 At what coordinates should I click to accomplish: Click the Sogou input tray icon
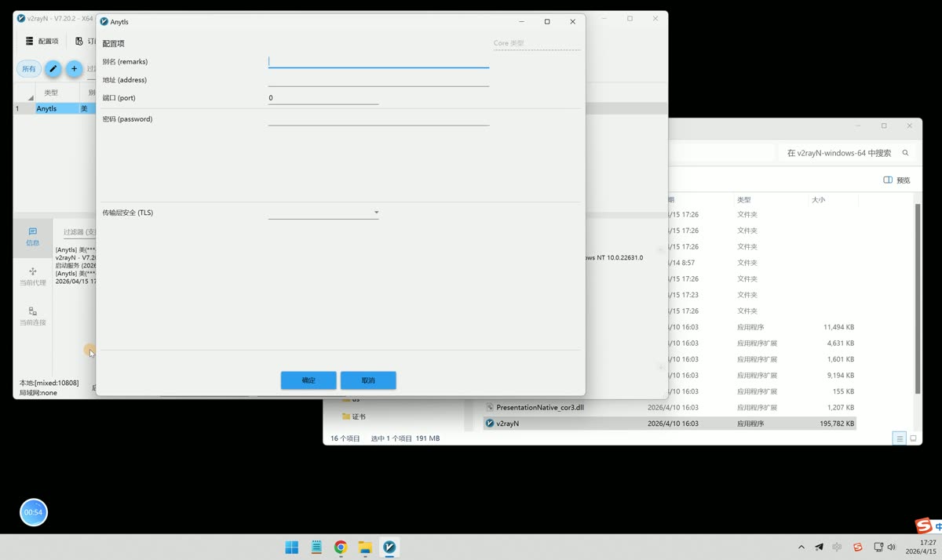[857, 547]
